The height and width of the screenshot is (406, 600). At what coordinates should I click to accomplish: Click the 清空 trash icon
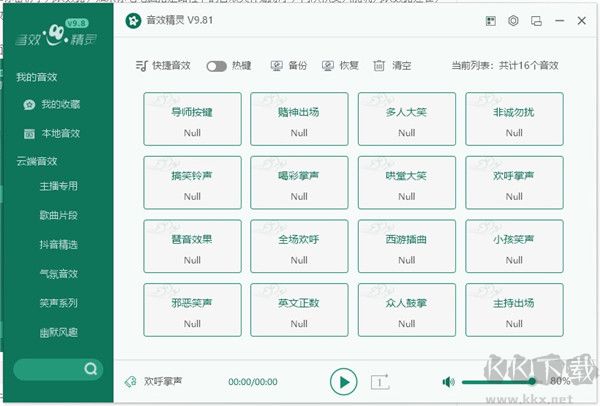[x=378, y=66]
